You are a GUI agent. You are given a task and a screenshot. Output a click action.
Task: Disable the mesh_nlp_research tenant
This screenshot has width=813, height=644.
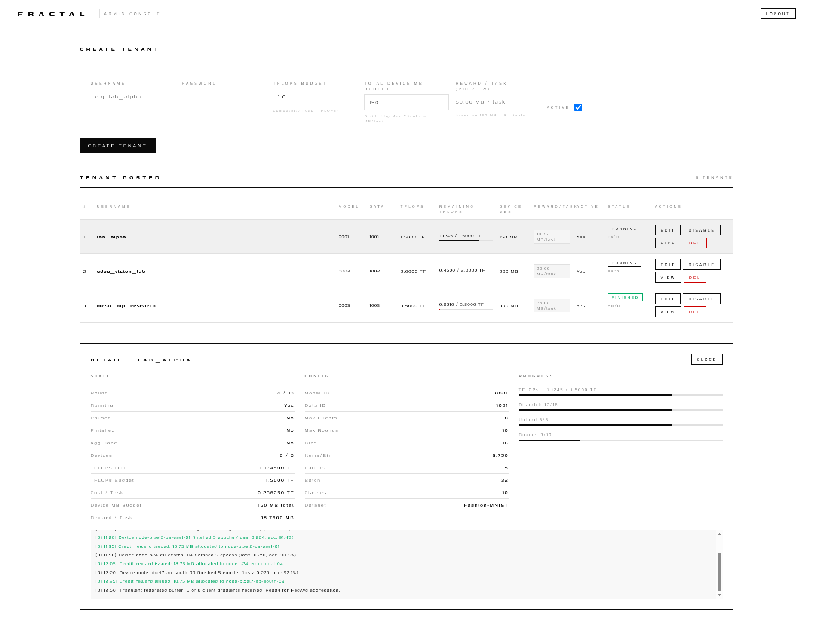pos(702,299)
